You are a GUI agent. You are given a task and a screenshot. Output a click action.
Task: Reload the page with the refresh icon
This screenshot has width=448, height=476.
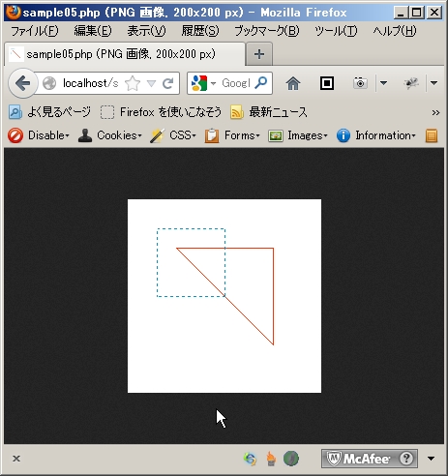click(168, 83)
